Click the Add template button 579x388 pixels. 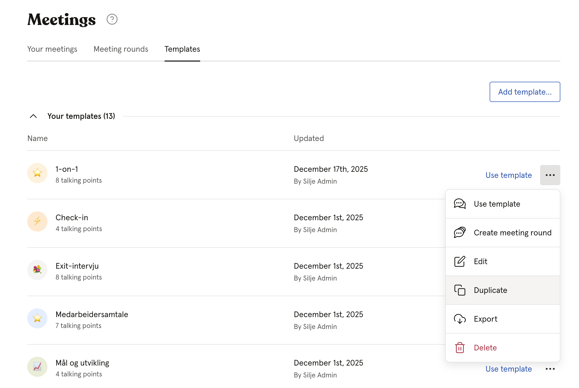click(525, 92)
